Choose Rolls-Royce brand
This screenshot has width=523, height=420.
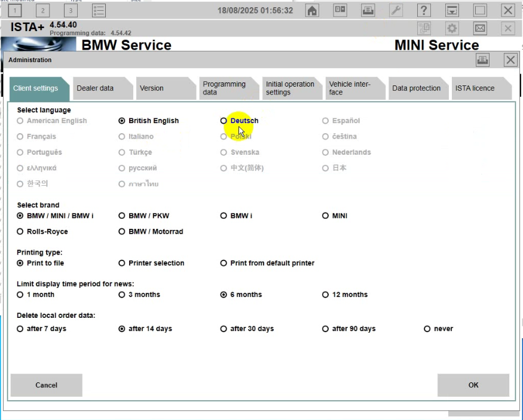42,231
